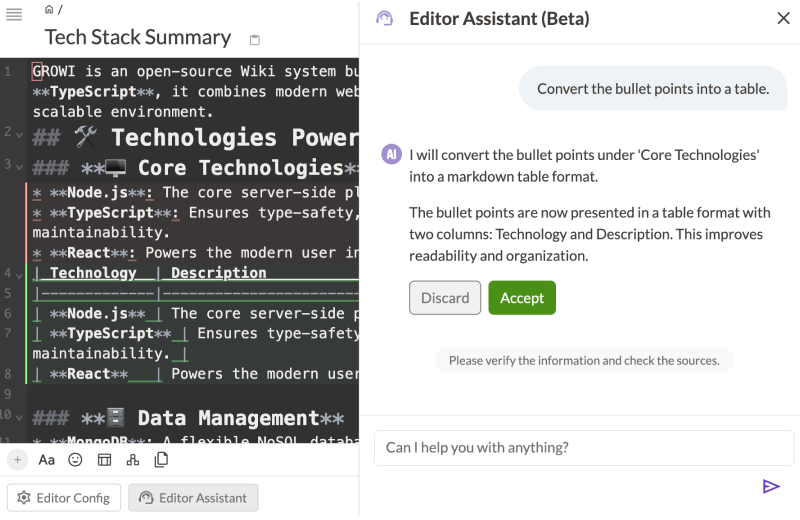Screen dimensions: 800x520
Task: Open the emoji picker
Action: [75, 460]
